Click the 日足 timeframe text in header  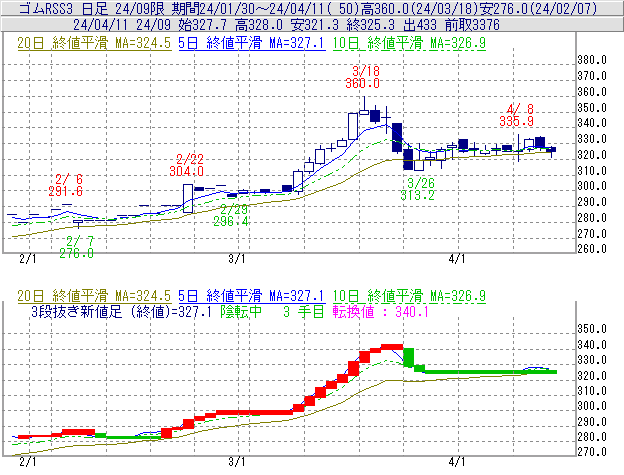coord(95,8)
